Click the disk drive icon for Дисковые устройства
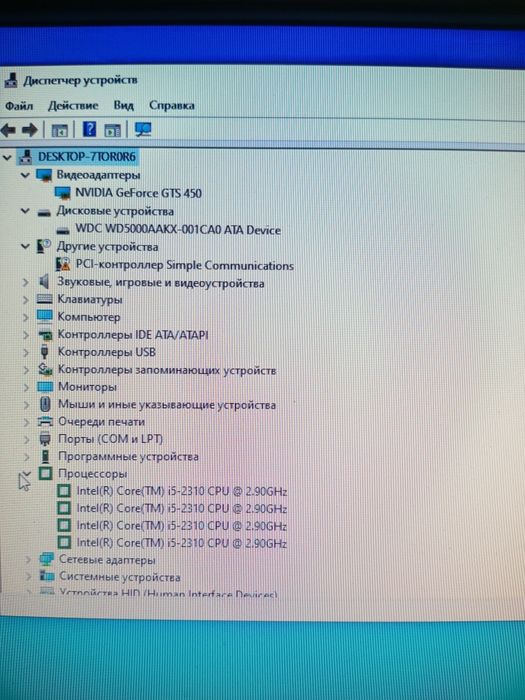Viewport: 525px width, 700px height. click(x=44, y=212)
